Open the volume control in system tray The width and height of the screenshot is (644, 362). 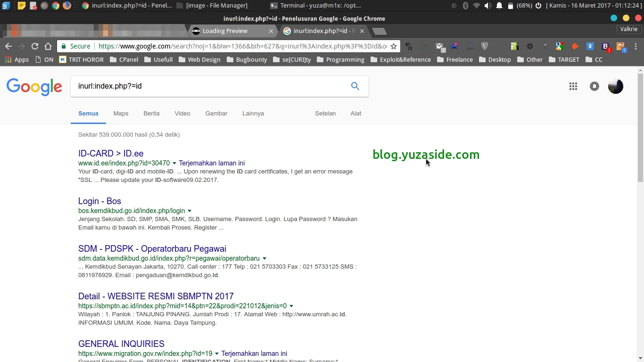click(x=487, y=6)
